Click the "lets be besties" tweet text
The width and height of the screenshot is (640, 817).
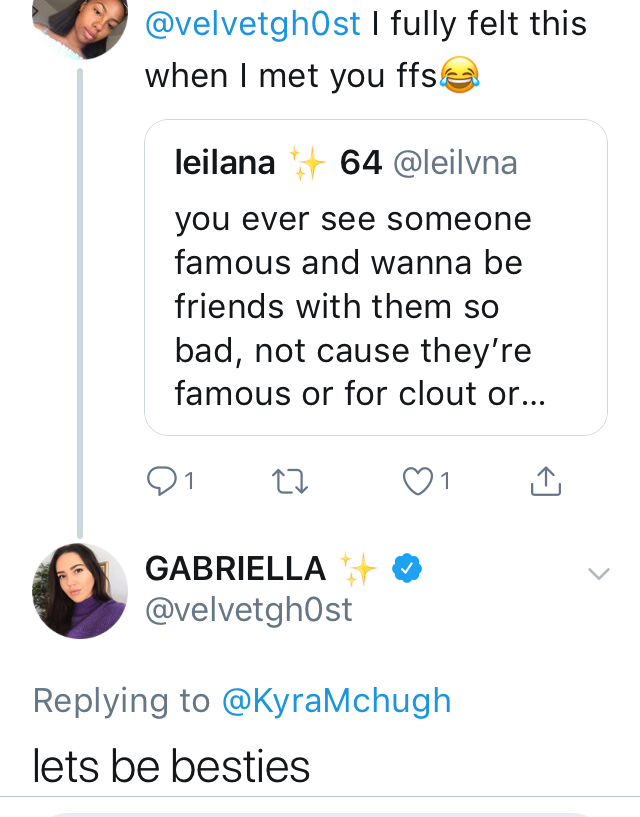(x=171, y=767)
